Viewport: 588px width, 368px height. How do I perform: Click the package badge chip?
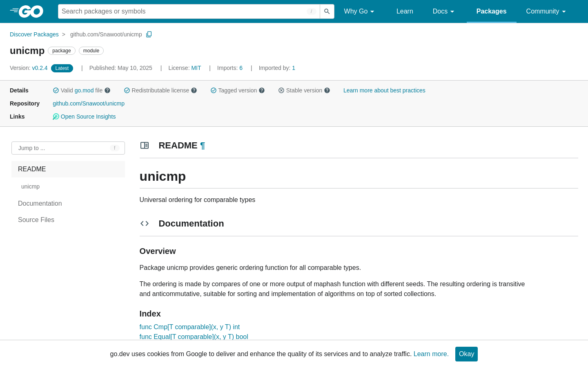coord(62,51)
